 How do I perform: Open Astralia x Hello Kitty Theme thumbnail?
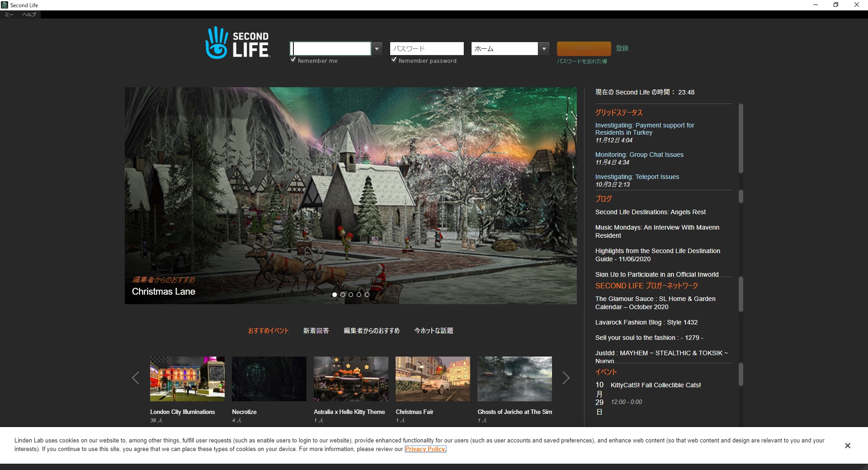coord(351,379)
